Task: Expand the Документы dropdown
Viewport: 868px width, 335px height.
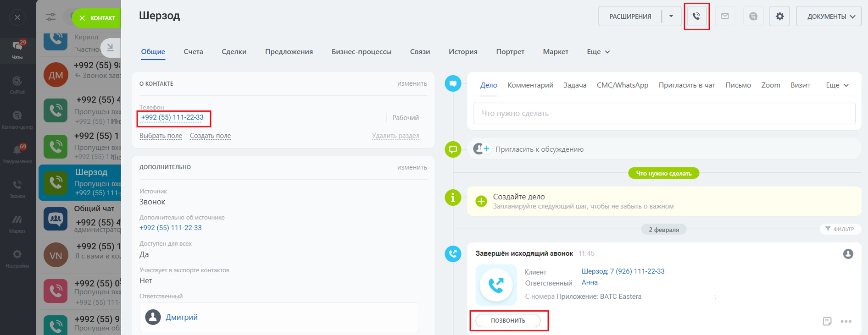Action: point(829,16)
